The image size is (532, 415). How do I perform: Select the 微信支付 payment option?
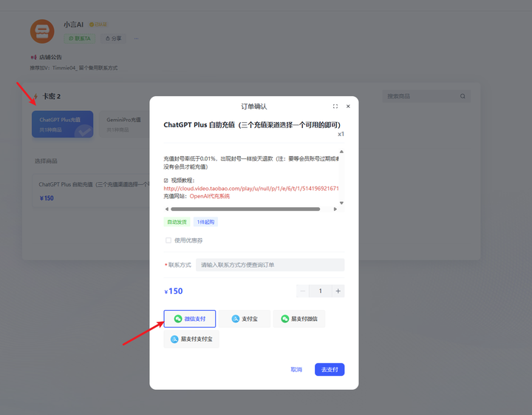point(189,319)
